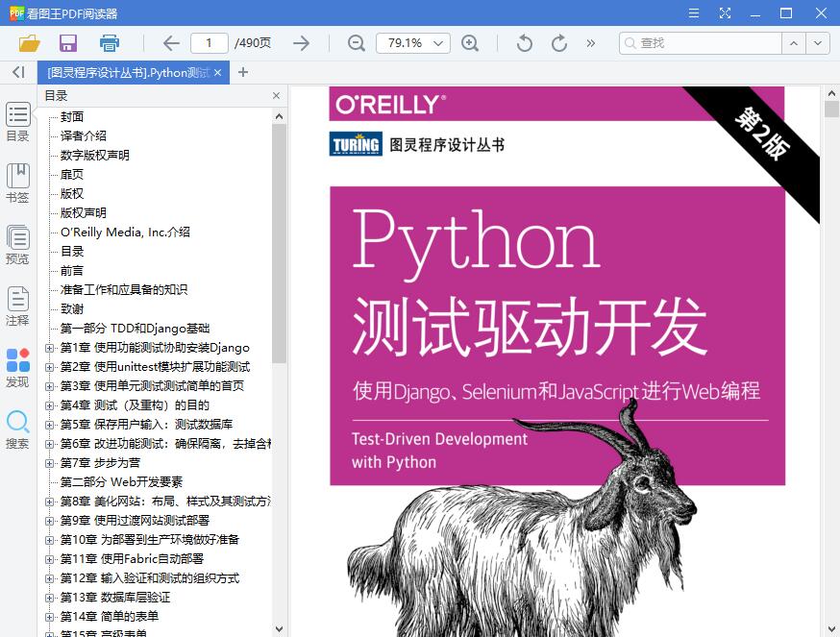Open 第二部分 Web开发要素 outline entry
The height and width of the screenshot is (637, 840).
122,482
